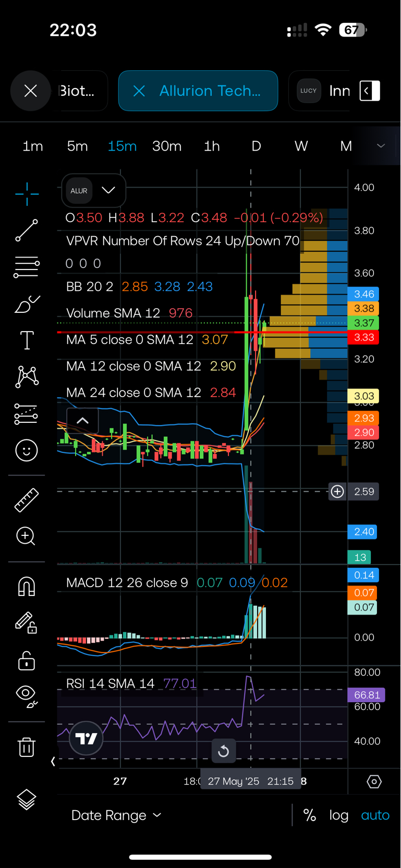Select the trend line drawing tool
Image resolution: width=401 pixels, height=868 pixels.
(27, 230)
